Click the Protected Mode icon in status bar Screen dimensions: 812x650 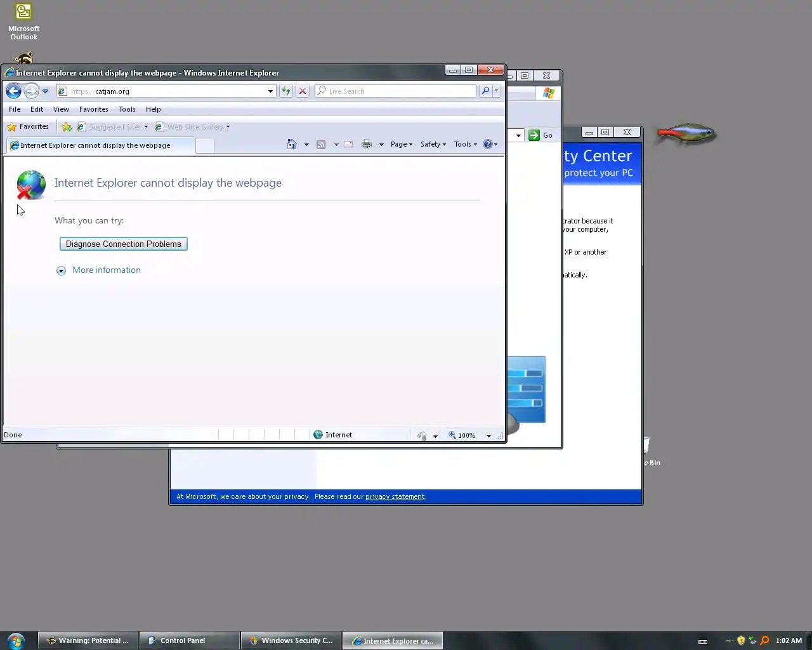tap(422, 435)
